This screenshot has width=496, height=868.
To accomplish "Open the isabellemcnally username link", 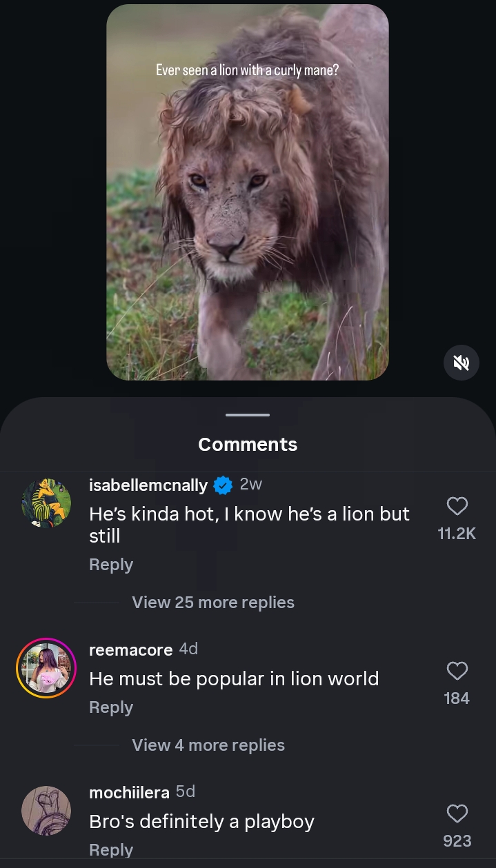I will (148, 485).
